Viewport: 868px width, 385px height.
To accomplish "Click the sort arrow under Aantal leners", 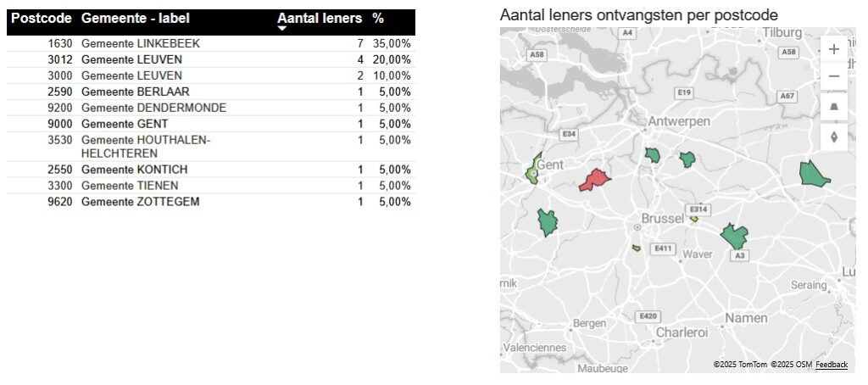I will coord(282,29).
